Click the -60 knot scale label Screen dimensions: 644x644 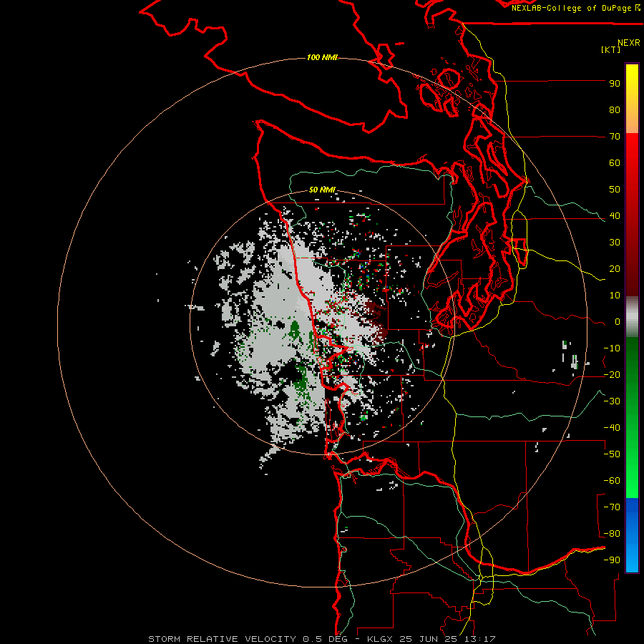click(x=612, y=481)
